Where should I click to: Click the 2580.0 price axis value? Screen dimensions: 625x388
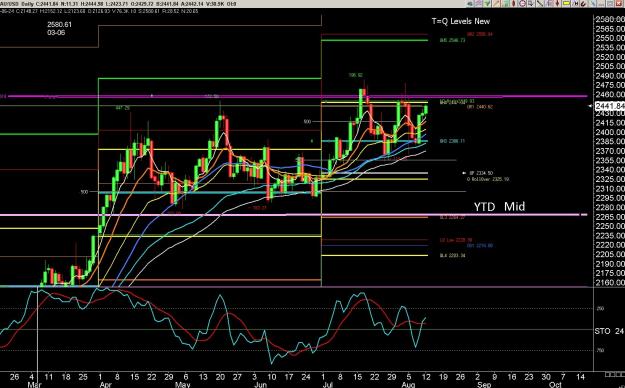coord(610,19)
